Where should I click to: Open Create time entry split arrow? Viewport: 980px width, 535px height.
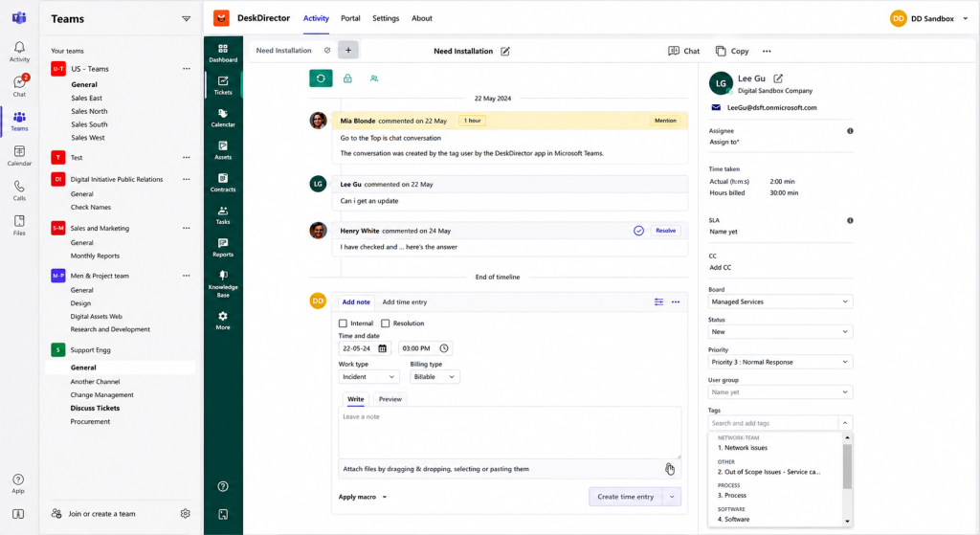tap(672, 497)
